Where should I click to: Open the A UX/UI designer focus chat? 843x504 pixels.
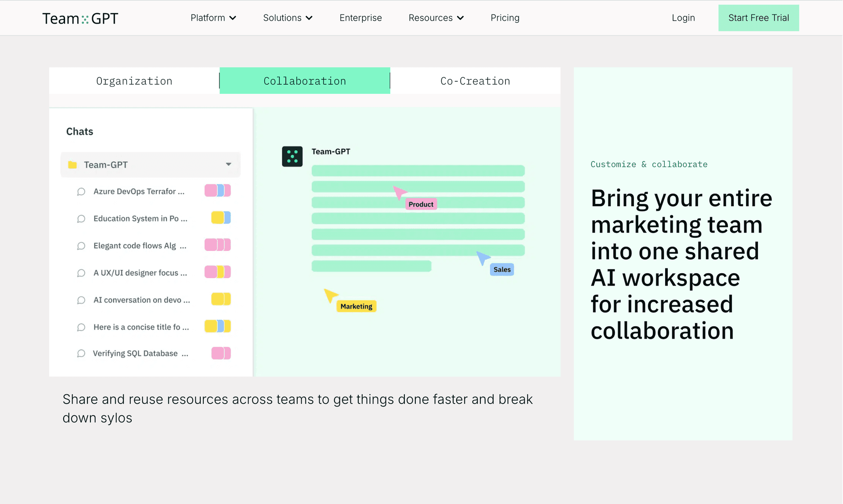[x=140, y=273]
